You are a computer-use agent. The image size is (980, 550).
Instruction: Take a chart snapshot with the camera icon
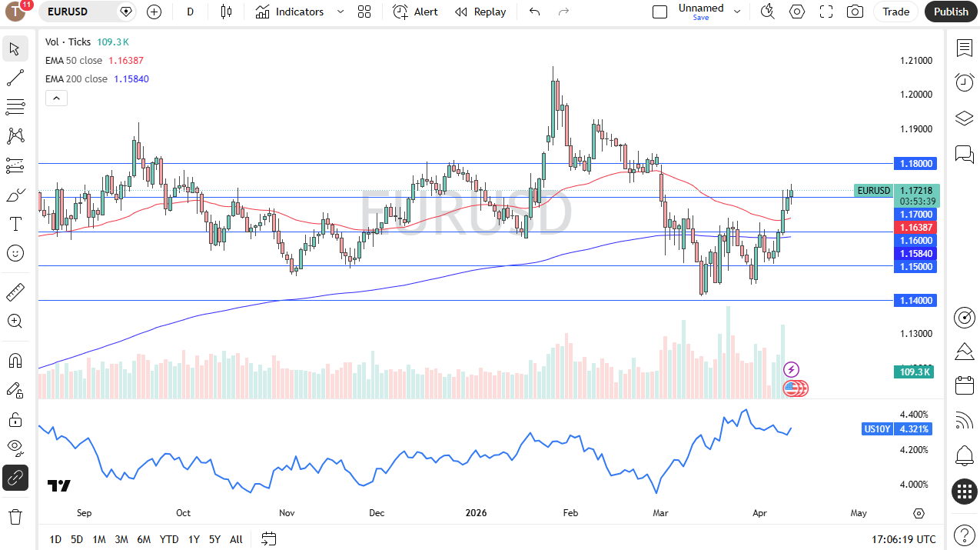point(854,12)
